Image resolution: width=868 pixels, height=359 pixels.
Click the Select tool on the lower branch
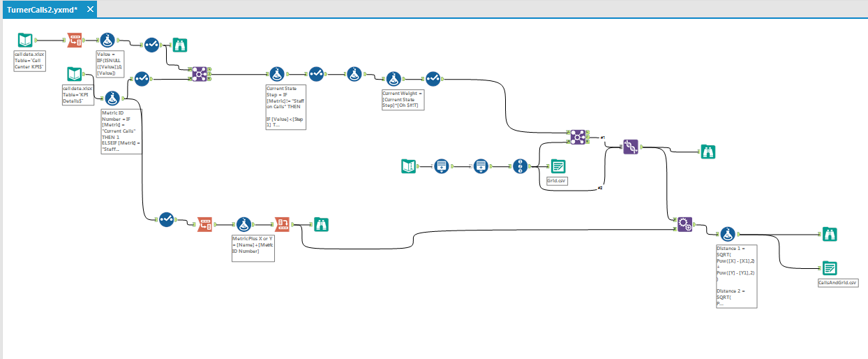(166, 219)
